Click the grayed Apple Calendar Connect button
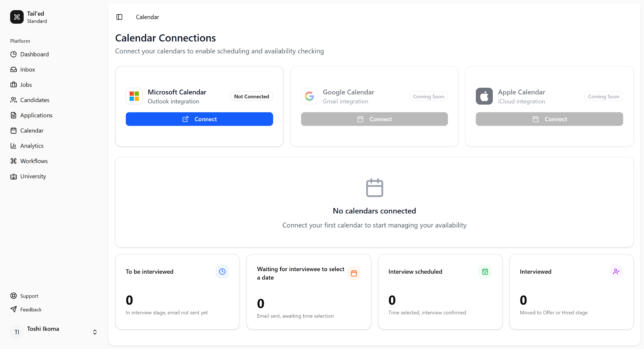The height and width of the screenshot is (349, 644). pyautogui.click(x=549, y=119)
